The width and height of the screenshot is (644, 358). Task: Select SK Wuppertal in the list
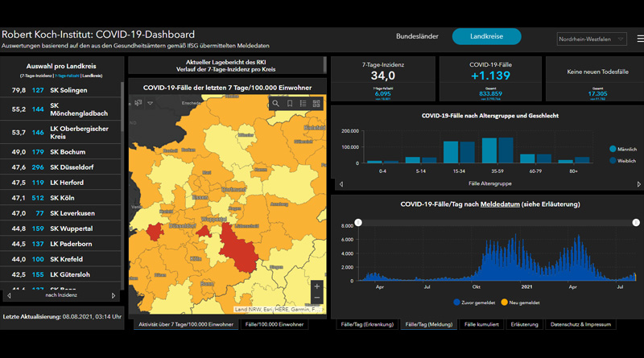(60, 228)
